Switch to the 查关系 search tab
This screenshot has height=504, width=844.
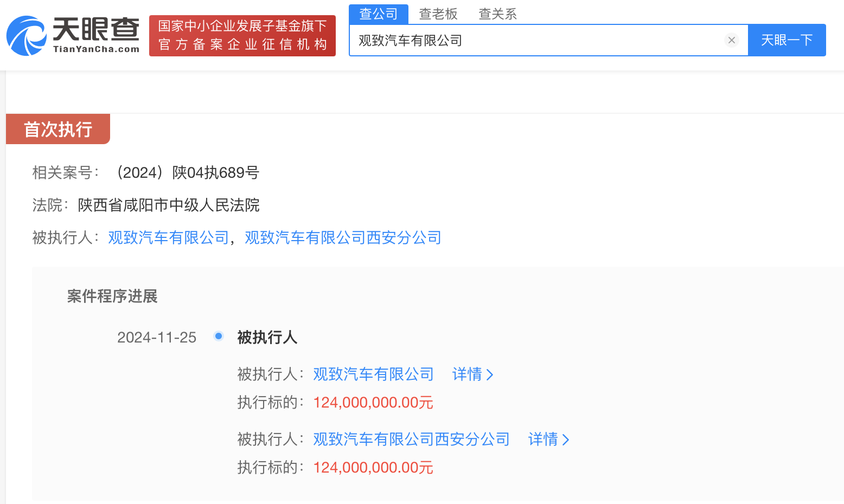coord(497,14)
